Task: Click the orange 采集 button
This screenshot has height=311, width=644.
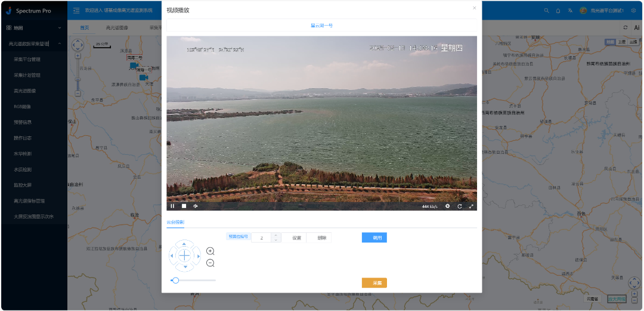Action: [x=374, y=283]
